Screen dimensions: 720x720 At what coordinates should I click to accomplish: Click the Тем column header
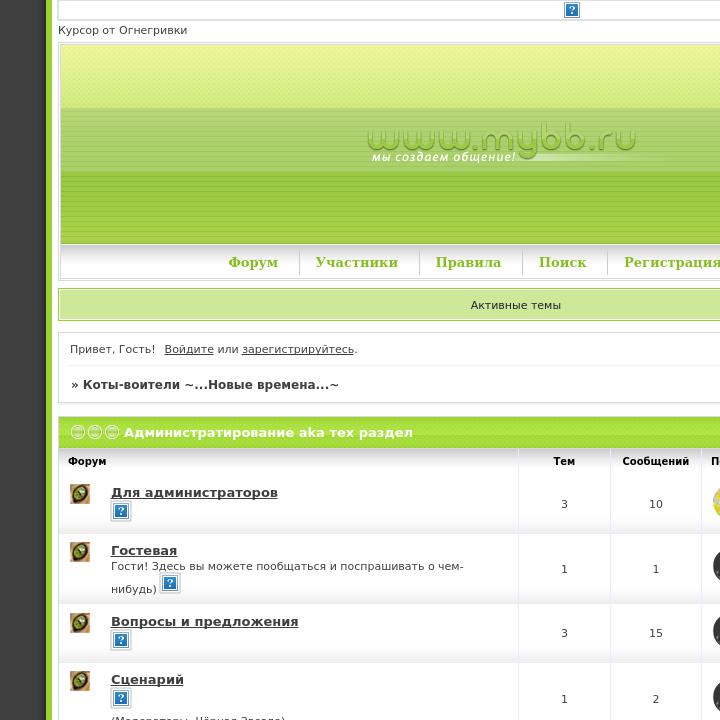pyautogui.click(x=564, y=461)
